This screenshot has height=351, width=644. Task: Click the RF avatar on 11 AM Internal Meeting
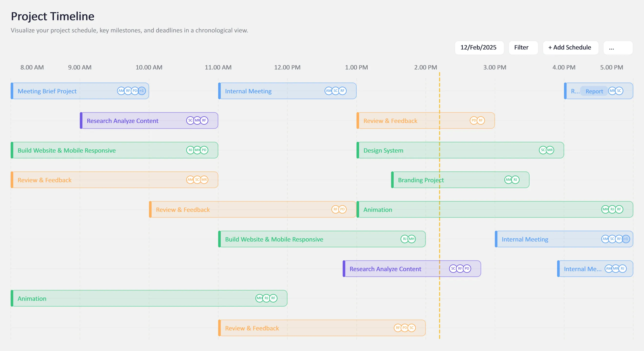tap(342, 91)
